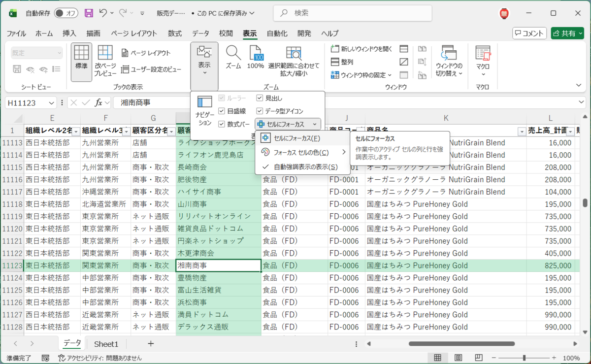Open the 数式 ribbon tab
The image size is (591, 364).
pyautogui.click(x=175, y=33)
